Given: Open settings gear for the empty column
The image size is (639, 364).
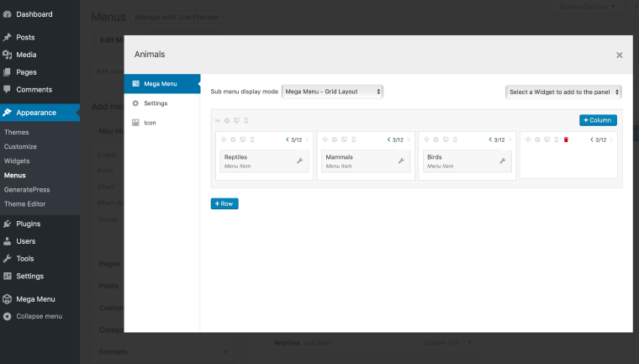Looking at the screenshot, I should click(537, 140).
